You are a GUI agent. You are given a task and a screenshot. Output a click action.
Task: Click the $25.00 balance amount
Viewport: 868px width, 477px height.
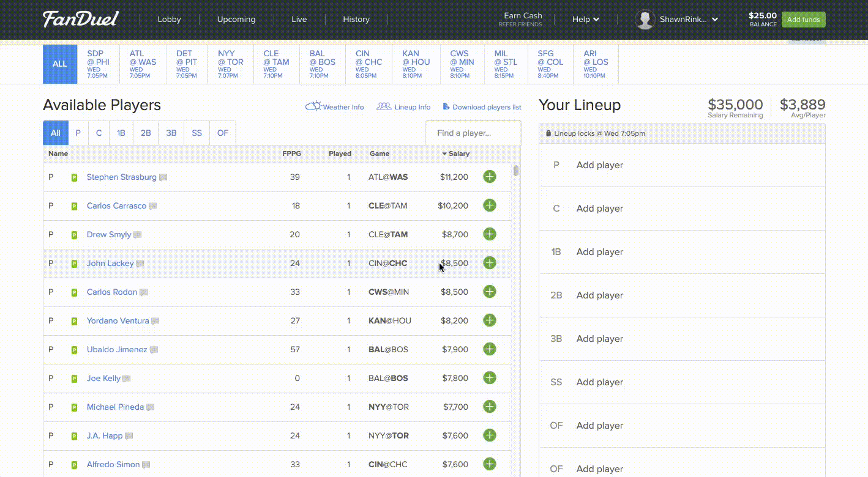(763, 16)
